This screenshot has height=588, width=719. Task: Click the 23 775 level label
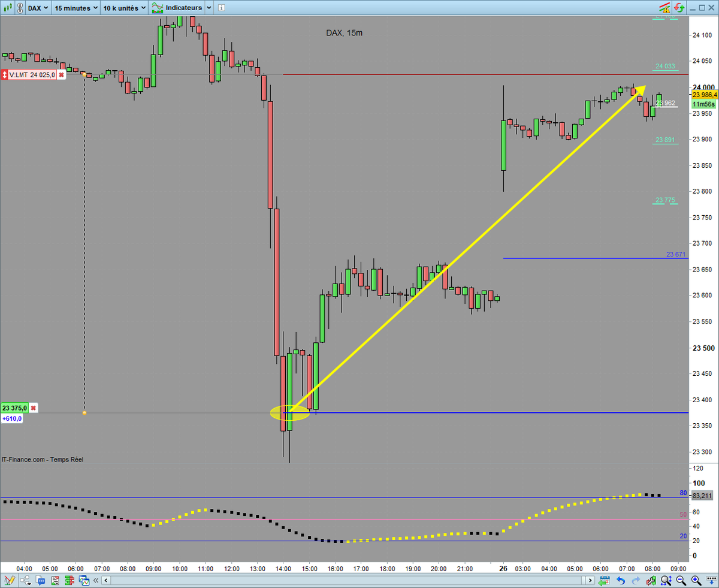[x=665, y=200]
